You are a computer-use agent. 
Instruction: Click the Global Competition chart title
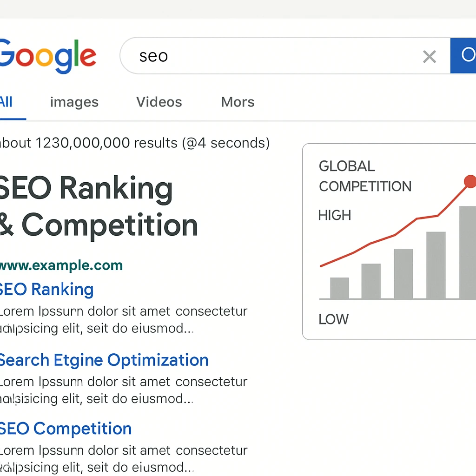[364, 176]
